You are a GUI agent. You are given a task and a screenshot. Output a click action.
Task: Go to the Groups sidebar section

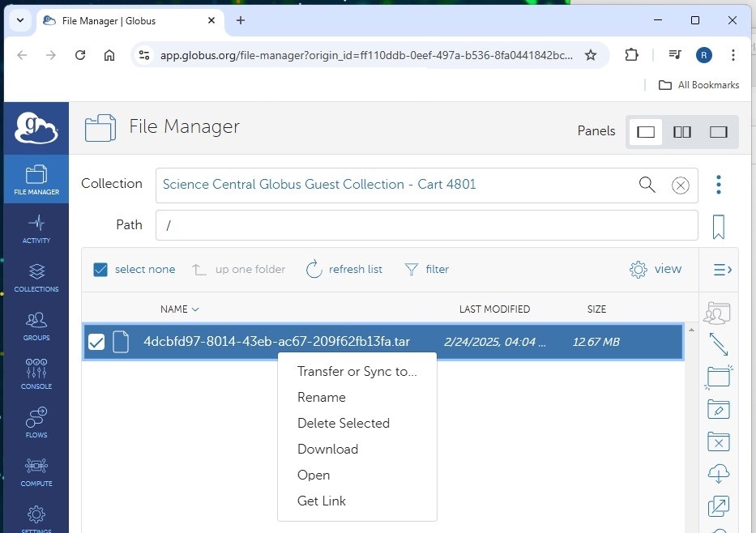point(36,326)
